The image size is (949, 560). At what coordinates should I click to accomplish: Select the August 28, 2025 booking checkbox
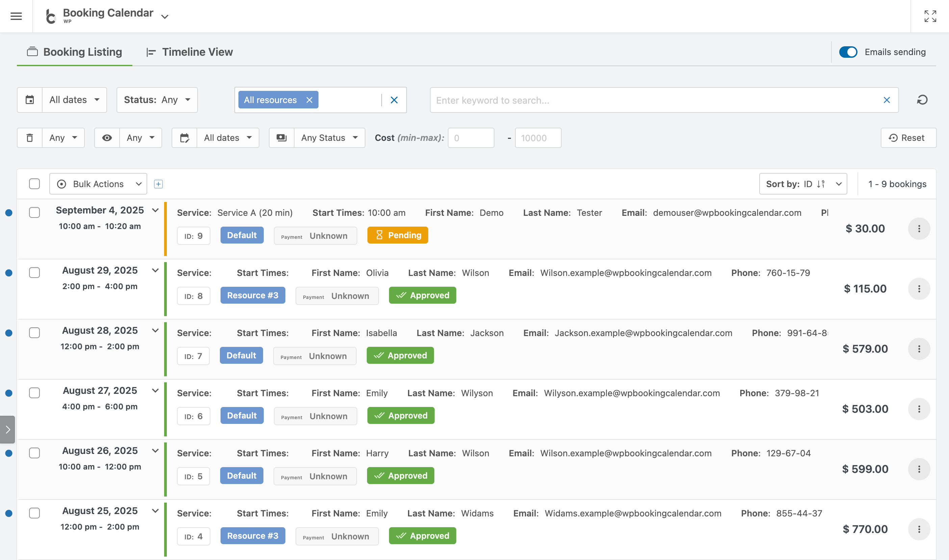(x=34, y=332)
